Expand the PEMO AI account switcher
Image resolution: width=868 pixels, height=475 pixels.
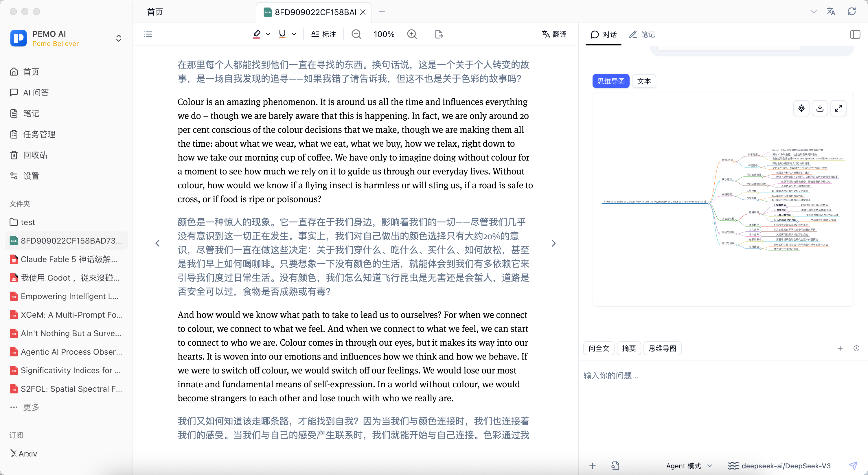[118, 38]
